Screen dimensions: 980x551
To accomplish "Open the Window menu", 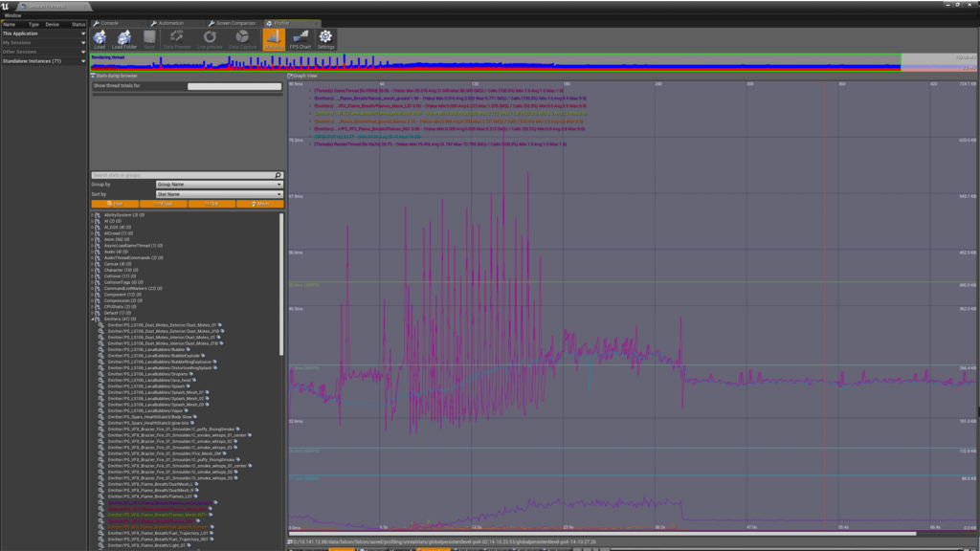I will pos(11,15).
